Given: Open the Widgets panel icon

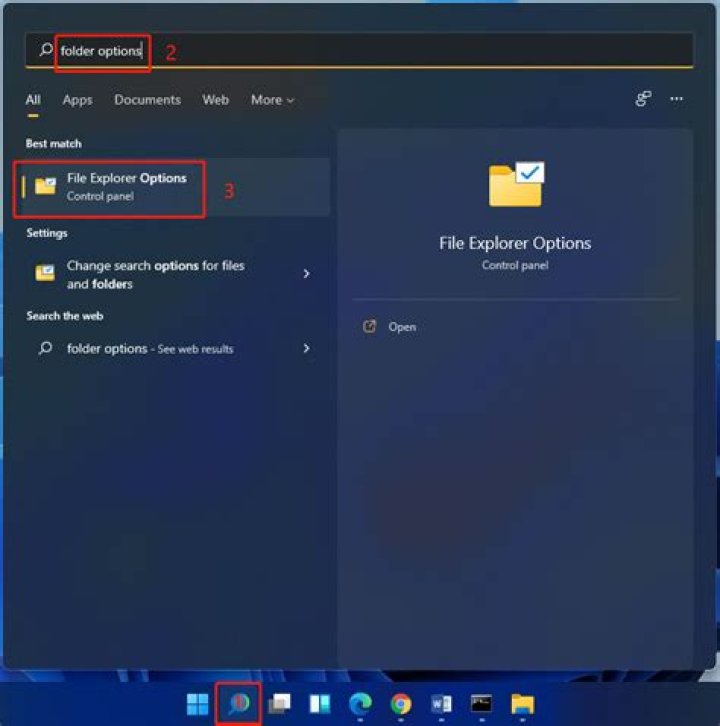Looking at the screenshot, I should click(320, 704).
